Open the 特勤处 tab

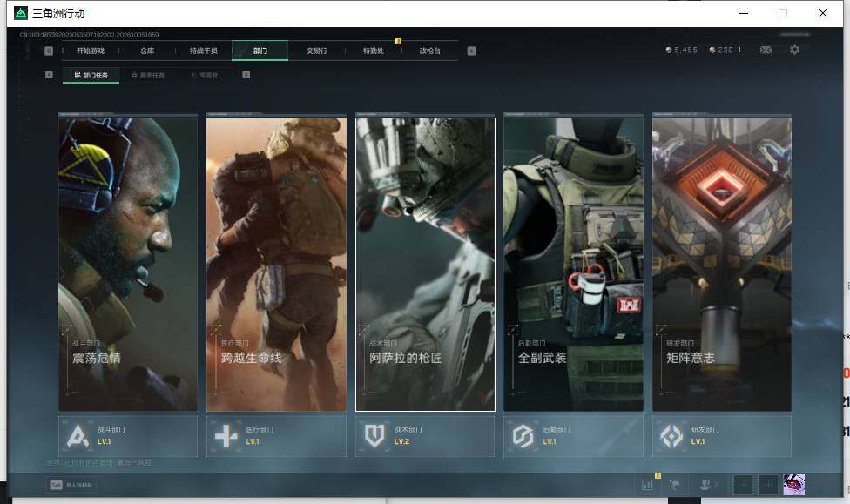[374, 50]
